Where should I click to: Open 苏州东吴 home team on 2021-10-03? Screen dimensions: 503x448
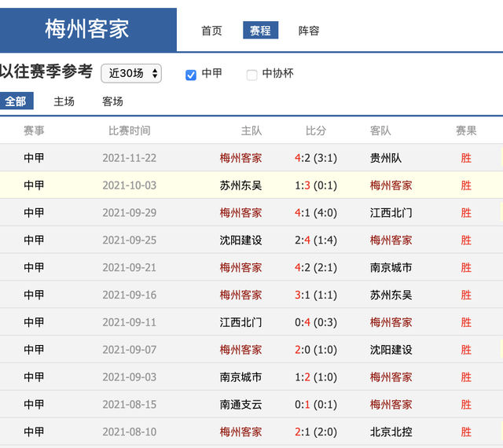coord(240,185)
